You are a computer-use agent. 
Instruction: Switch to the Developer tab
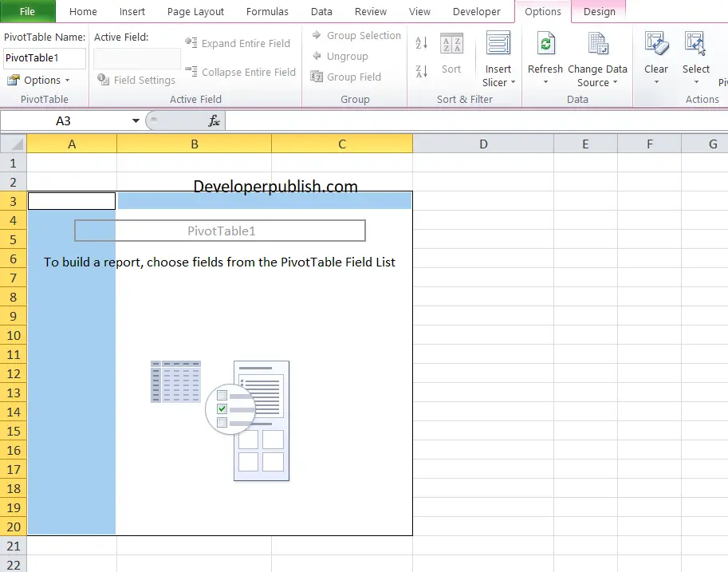[476, 12]
